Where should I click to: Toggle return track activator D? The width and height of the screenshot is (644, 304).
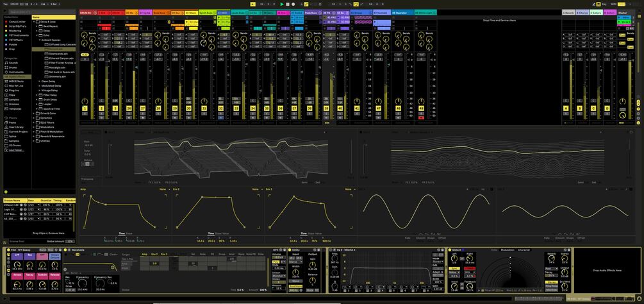(607, 108)
